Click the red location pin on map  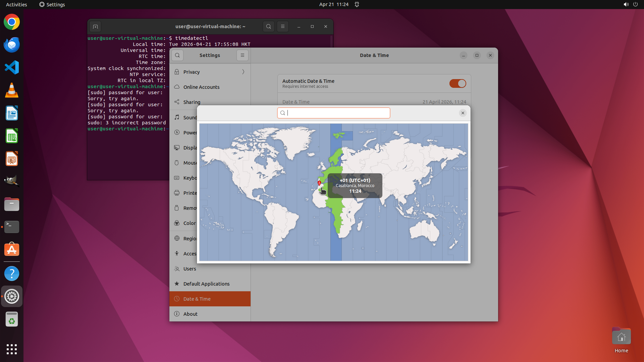tap(319, 183)
